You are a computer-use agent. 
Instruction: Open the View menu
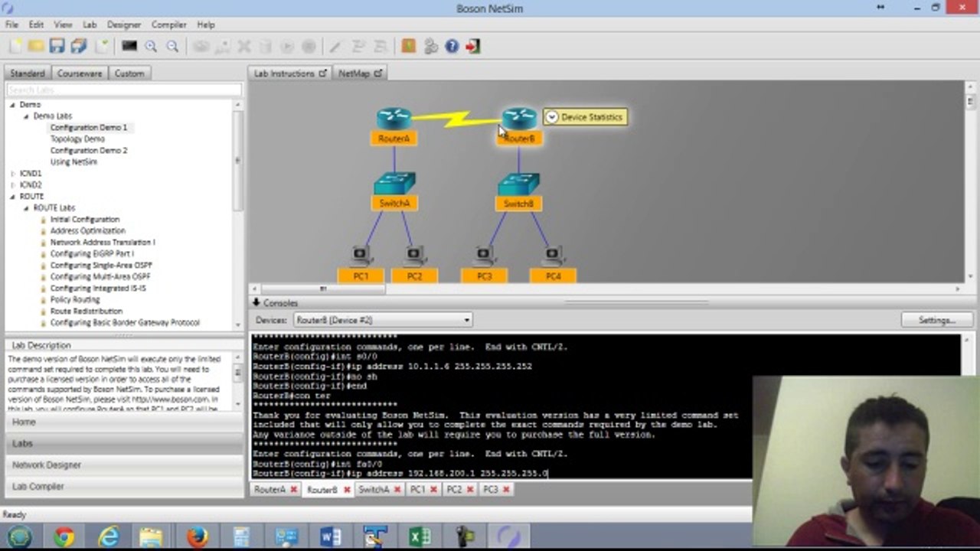[x=63, y=24]
